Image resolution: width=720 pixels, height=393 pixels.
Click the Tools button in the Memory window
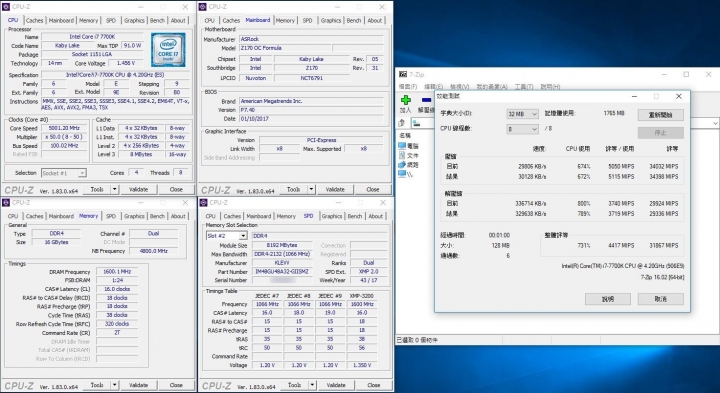(97, 385)
